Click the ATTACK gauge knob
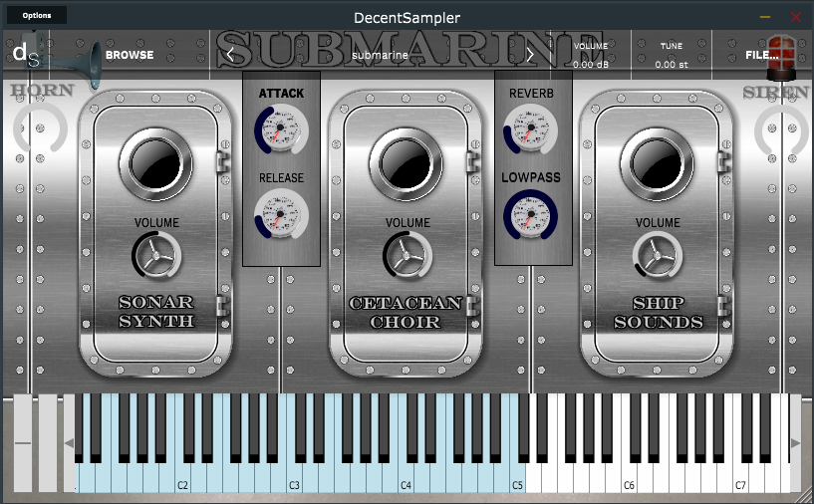The image size is (814, 504). tap(281, 129)
